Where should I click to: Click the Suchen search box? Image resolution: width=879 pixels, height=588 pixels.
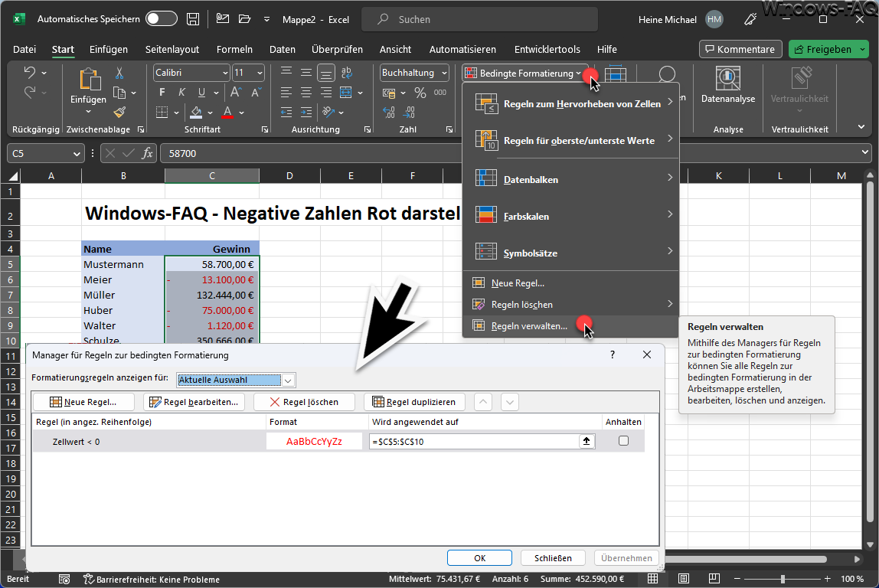(479, 19)
